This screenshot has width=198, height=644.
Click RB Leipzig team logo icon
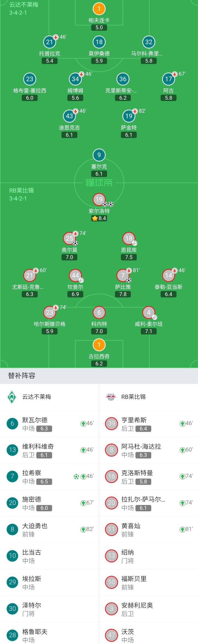[111, 397]
